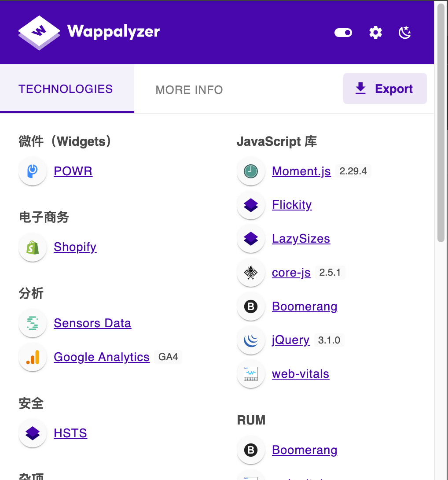Open the LazySizes link
The image size is (448, 480).
coord(301,239)
